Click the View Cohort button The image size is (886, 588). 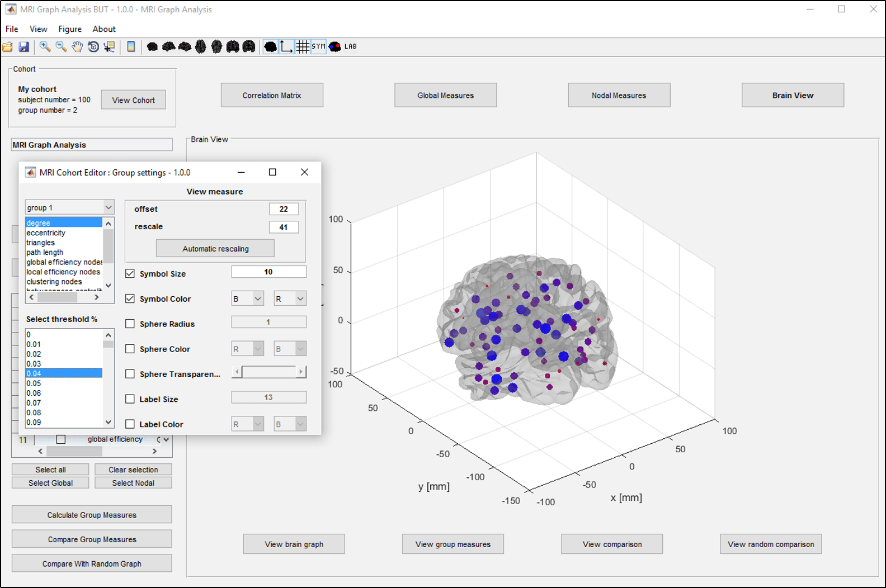pyautogui.click(x=133, y=100)
